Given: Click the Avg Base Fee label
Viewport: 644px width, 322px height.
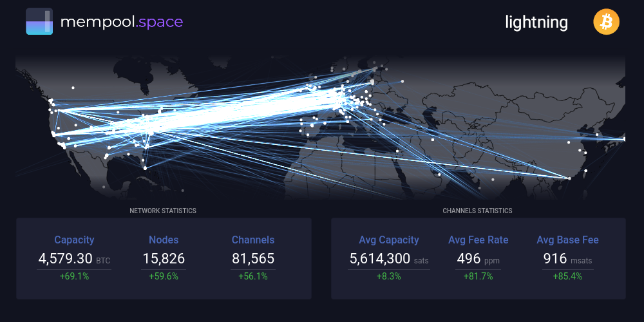Looking at the screenshot, I should (567, 240).
